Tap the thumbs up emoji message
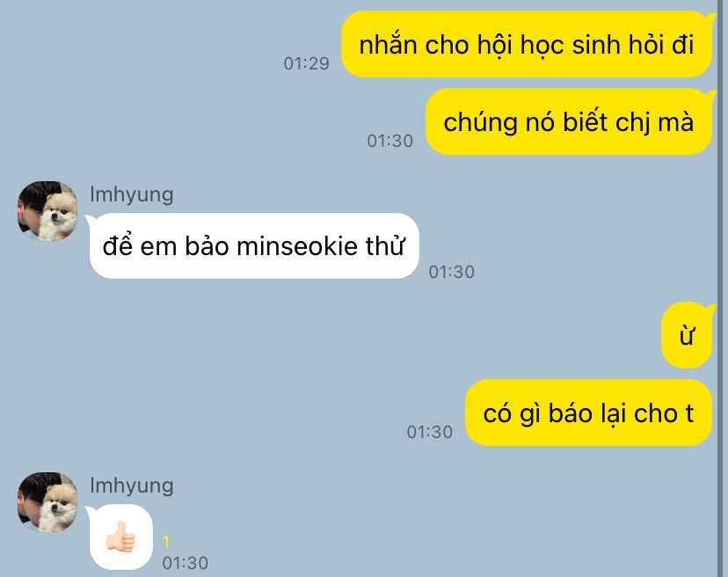This screenshot has width=728, height=577. (120, 537)
